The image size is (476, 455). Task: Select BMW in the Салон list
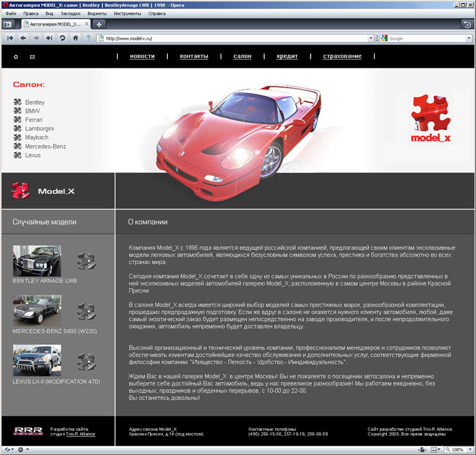(x=33, y=111)
